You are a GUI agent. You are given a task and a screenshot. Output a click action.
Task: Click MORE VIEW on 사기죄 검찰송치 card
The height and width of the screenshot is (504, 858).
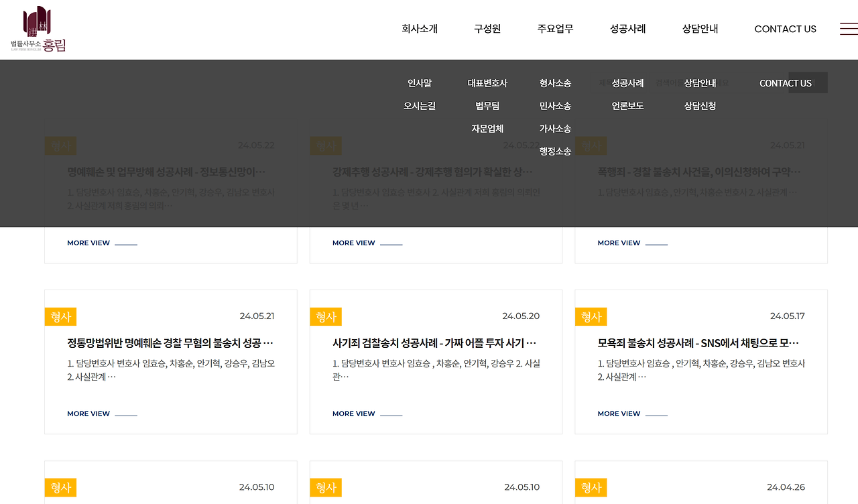click(367, 414)
